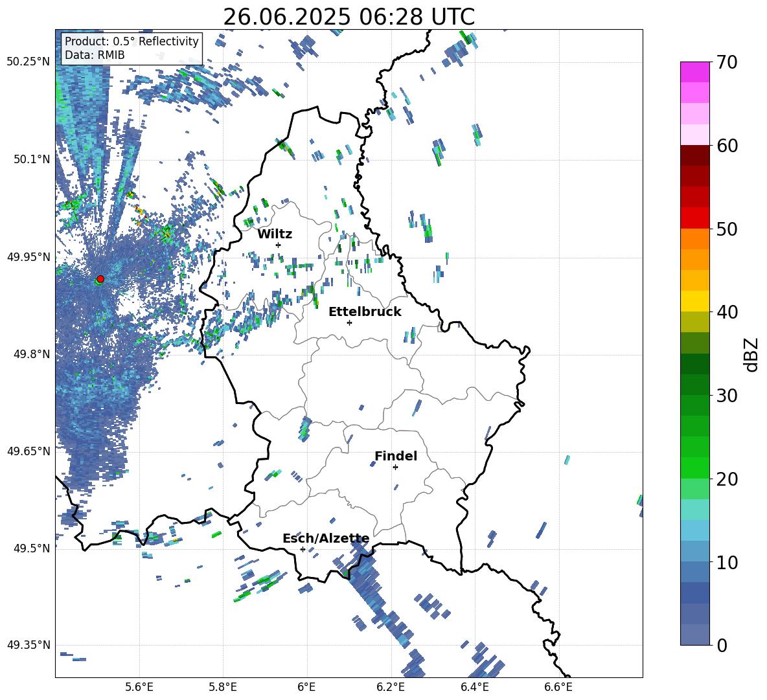
Task: Click the title '26.06.2025 06:28 UTC'
Action: click(349, 17)
